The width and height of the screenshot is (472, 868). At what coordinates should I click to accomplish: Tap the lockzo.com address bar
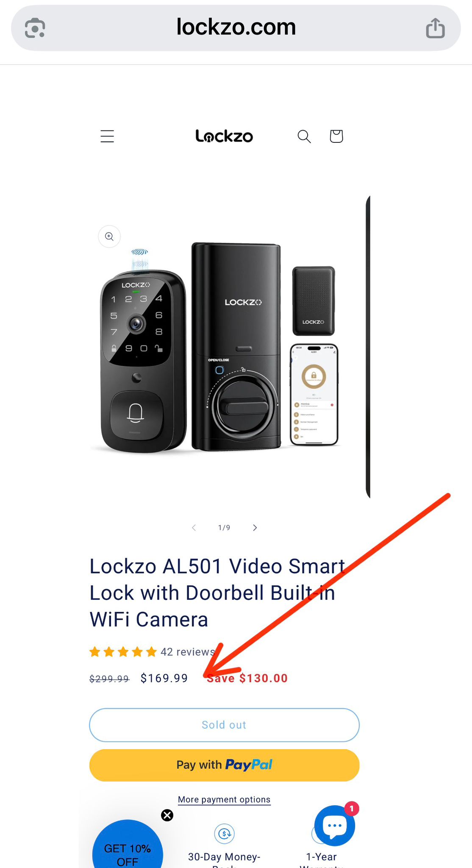(x=236, y=28)
